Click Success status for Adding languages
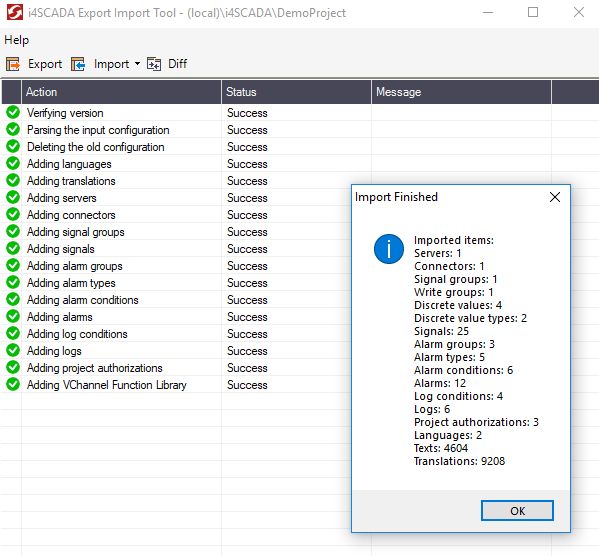599x556 pixels. pos(247,164)
